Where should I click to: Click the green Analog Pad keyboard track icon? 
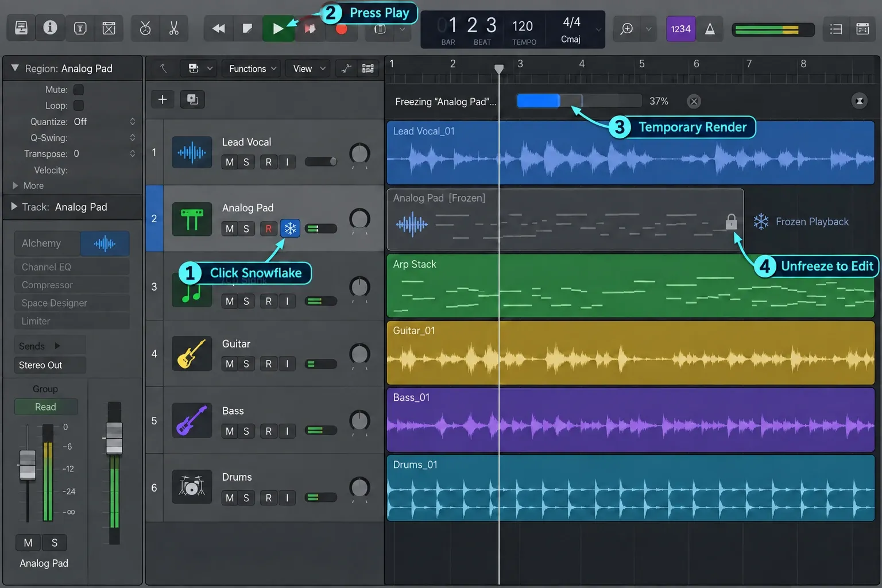192,219
